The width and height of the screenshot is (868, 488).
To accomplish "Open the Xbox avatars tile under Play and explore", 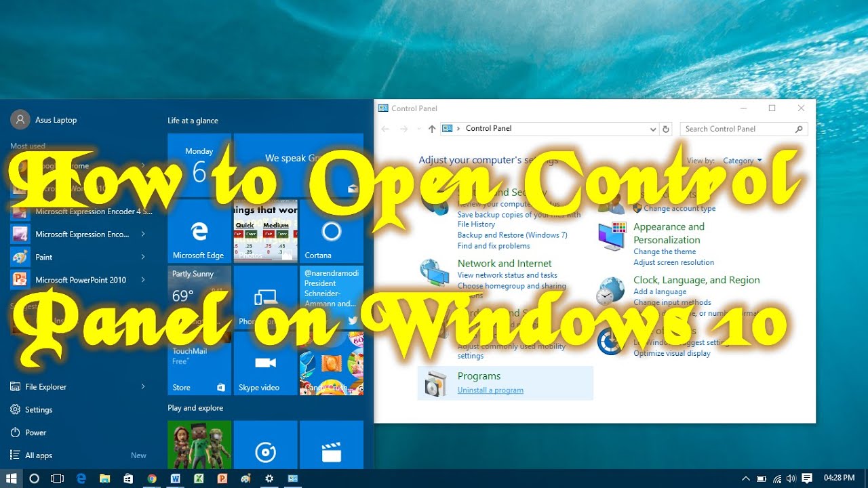I will [199, 445].
